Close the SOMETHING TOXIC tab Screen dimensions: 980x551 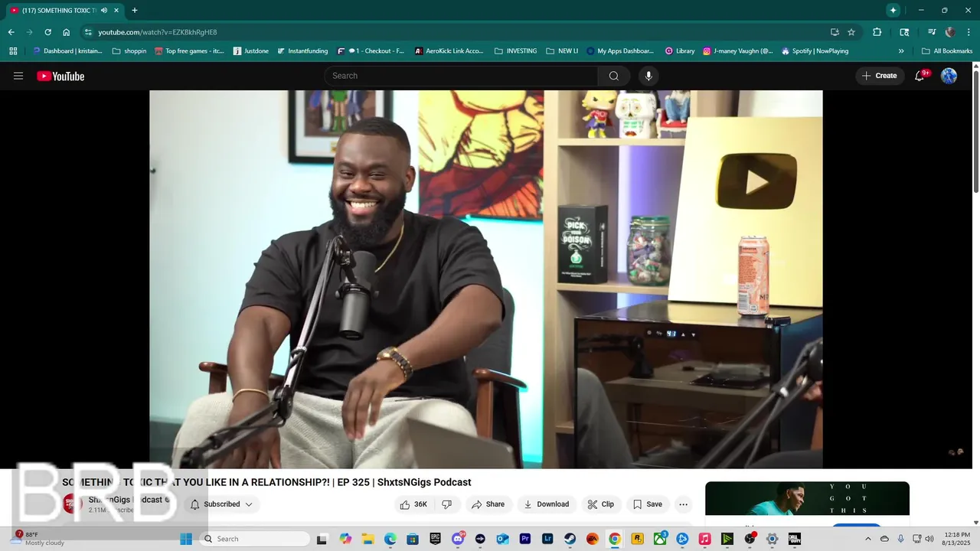pos(116,11)
